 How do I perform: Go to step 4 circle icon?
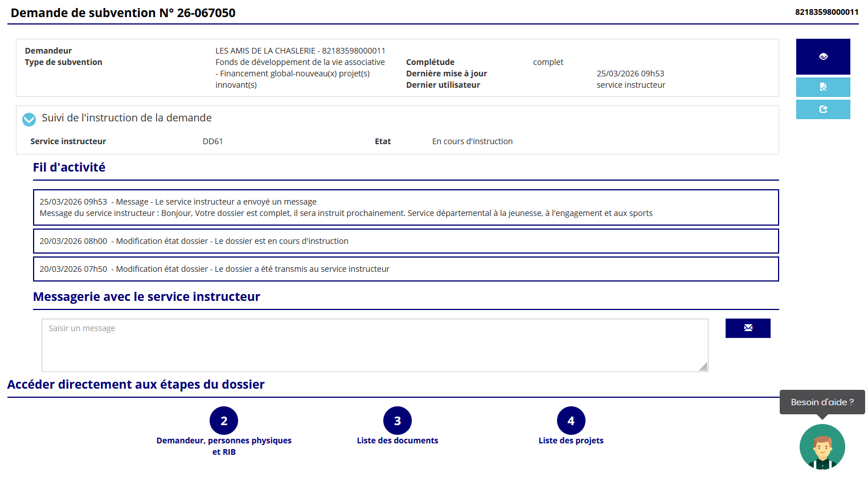pos(571,421)
